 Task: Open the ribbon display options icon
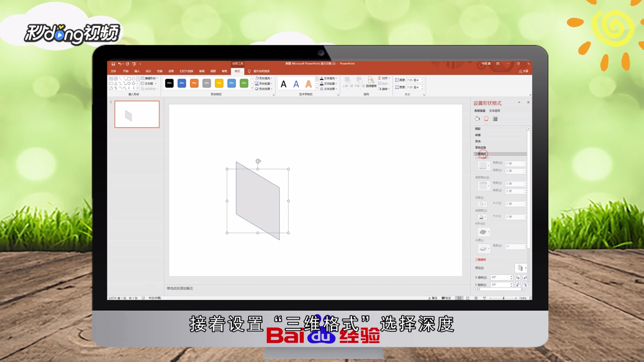pyautogui.click(x=498, y=64)
